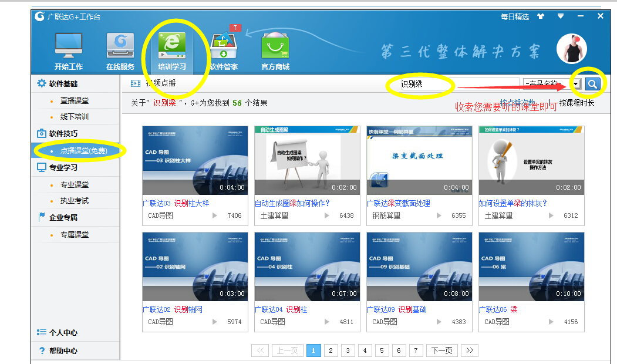
Task: Click the 09 识别基础 thumbnail
Action: click(x=420, y=267)
